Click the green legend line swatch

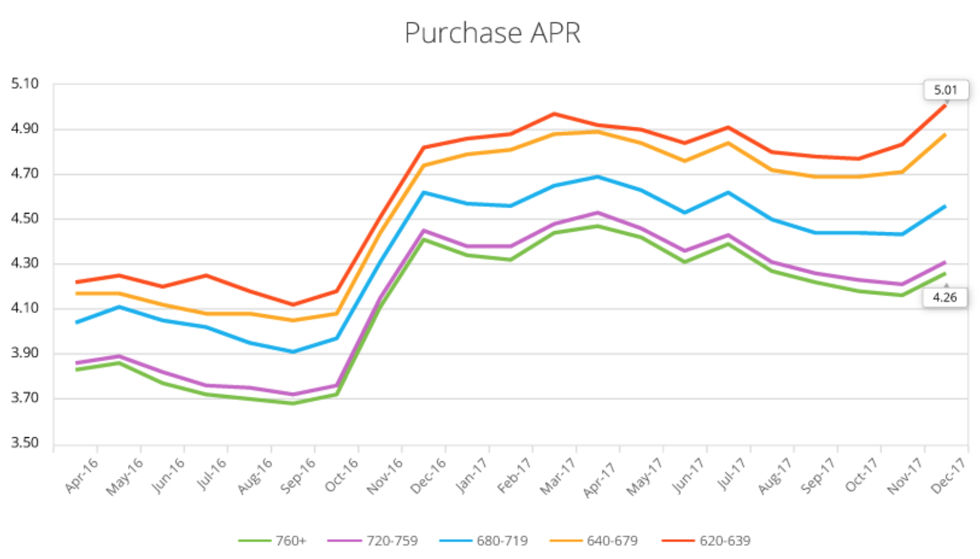click(x=255, y=541)
